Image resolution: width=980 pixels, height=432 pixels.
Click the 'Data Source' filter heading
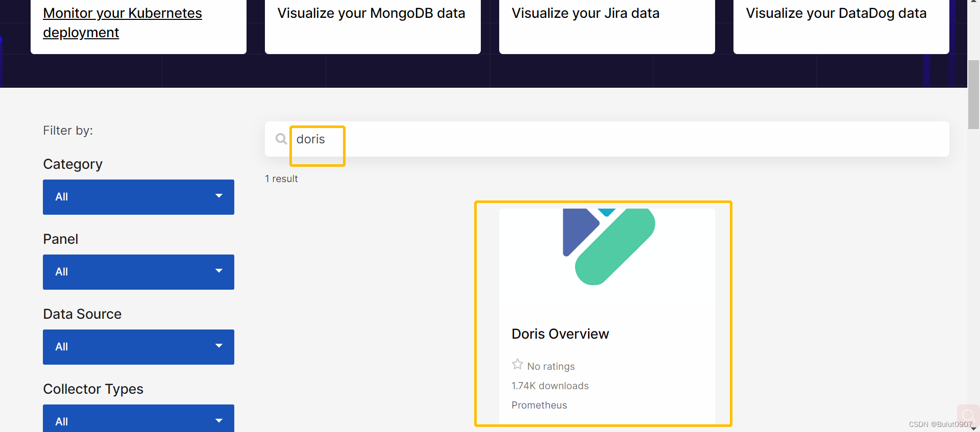82,314
